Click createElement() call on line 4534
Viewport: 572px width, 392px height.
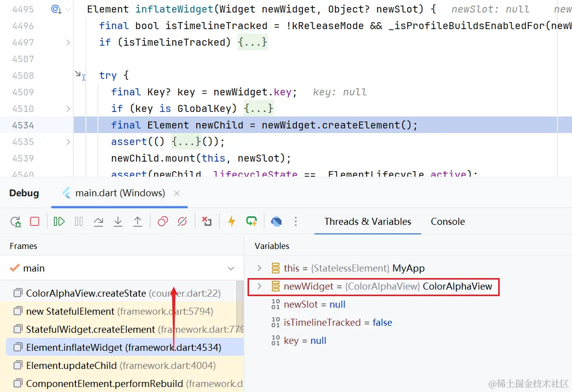[367, 125]
